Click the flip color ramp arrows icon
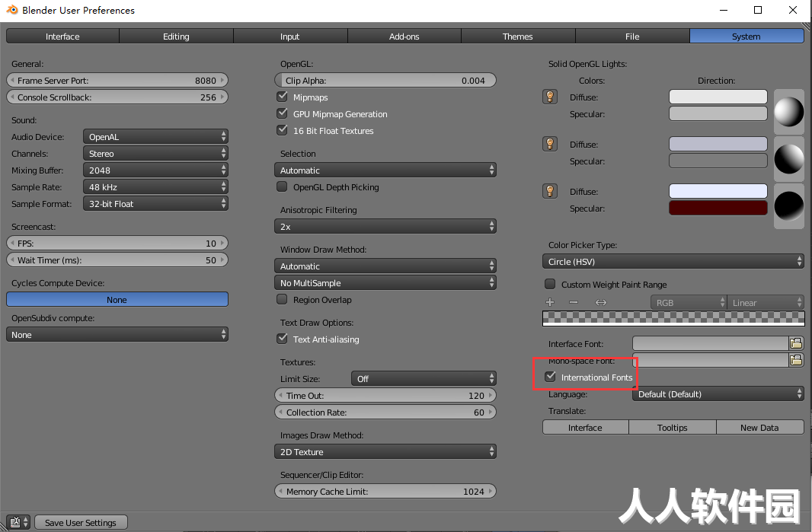 (601, 302)
